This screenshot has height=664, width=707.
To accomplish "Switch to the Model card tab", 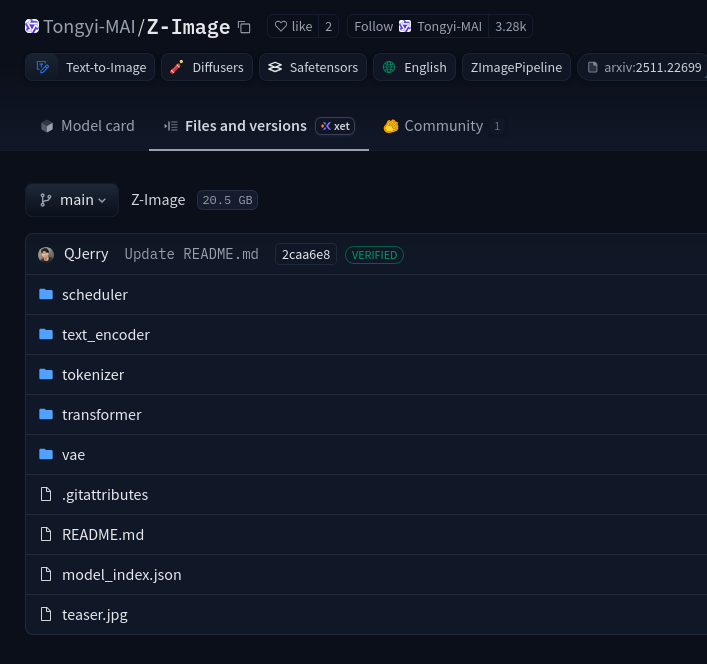I will pos(87,126).
